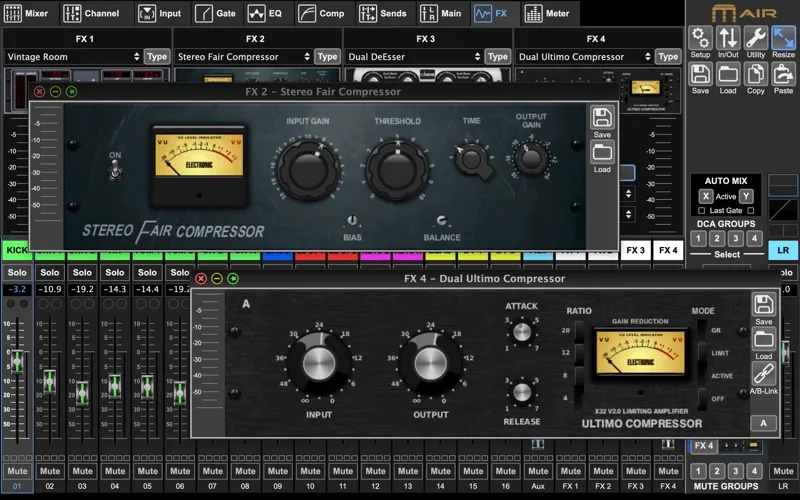Click the Ultimo Output knob

point(431,364)
